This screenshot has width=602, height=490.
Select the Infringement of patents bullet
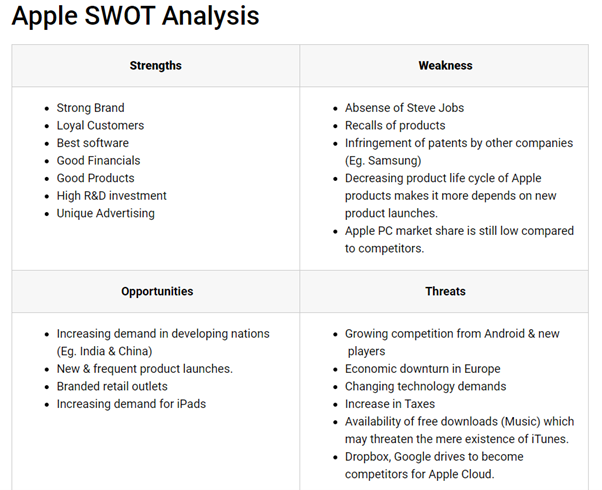459,152
